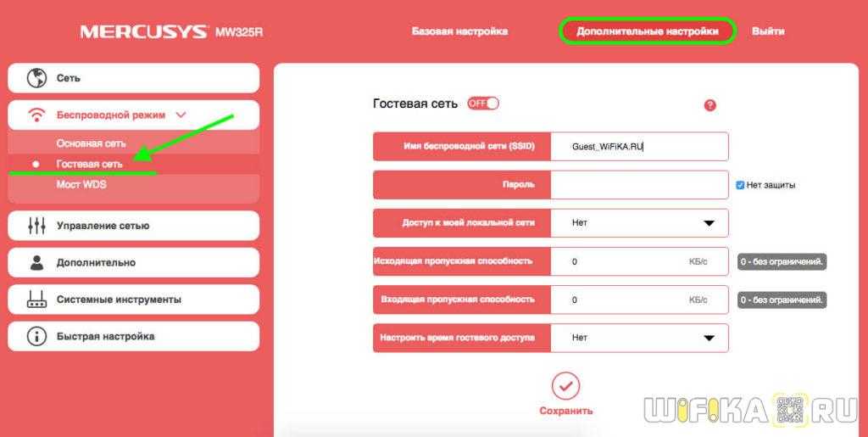This screenshot has height=437, width=868.
Task: Open the Доступ к моей локальной сети dropdown
Action: 639,222
